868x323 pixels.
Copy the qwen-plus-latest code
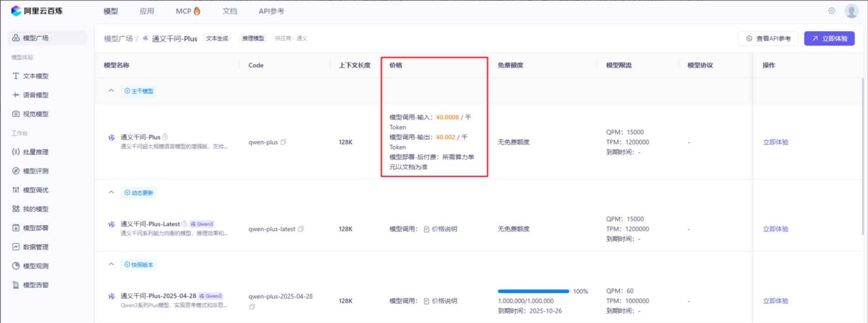click(301, 229)
